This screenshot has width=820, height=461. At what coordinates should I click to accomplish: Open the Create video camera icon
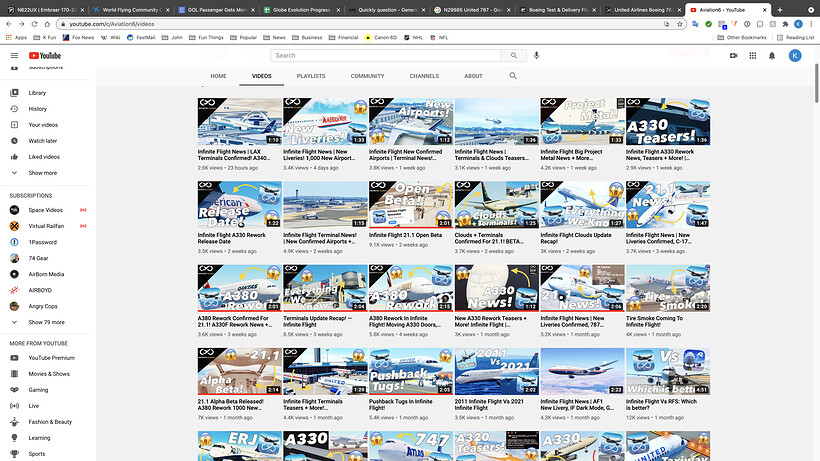[733, 55]
